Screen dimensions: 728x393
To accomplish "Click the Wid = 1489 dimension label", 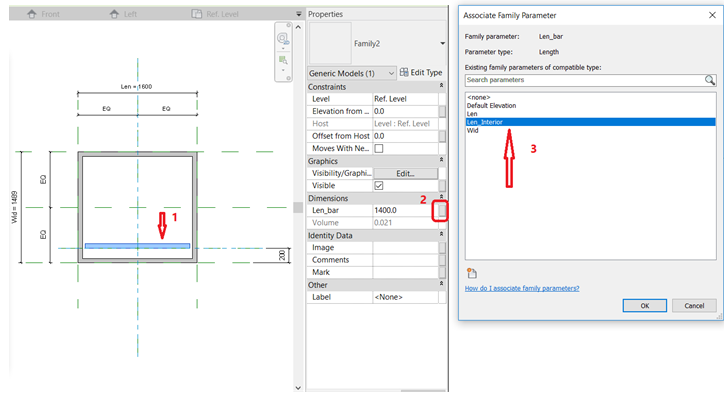I will click(x=14, y=207).
